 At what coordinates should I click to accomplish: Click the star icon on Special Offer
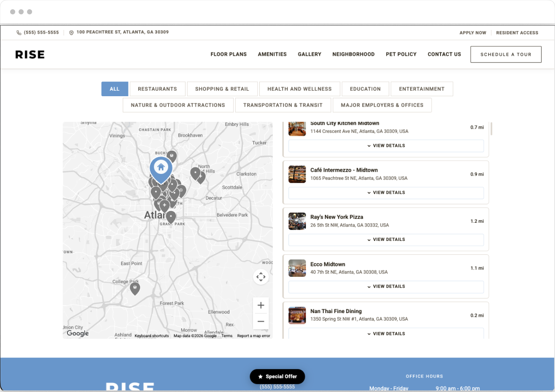pyautogui.click(x=260, y=377)
